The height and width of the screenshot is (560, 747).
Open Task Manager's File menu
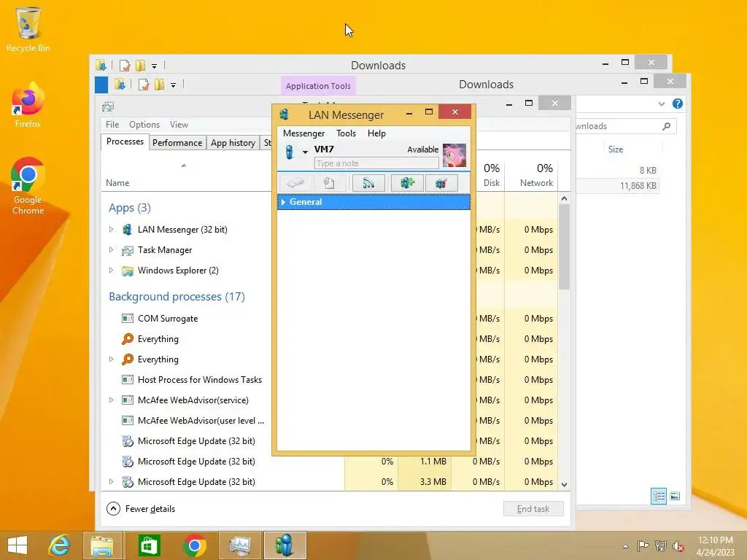click(112, 124)
